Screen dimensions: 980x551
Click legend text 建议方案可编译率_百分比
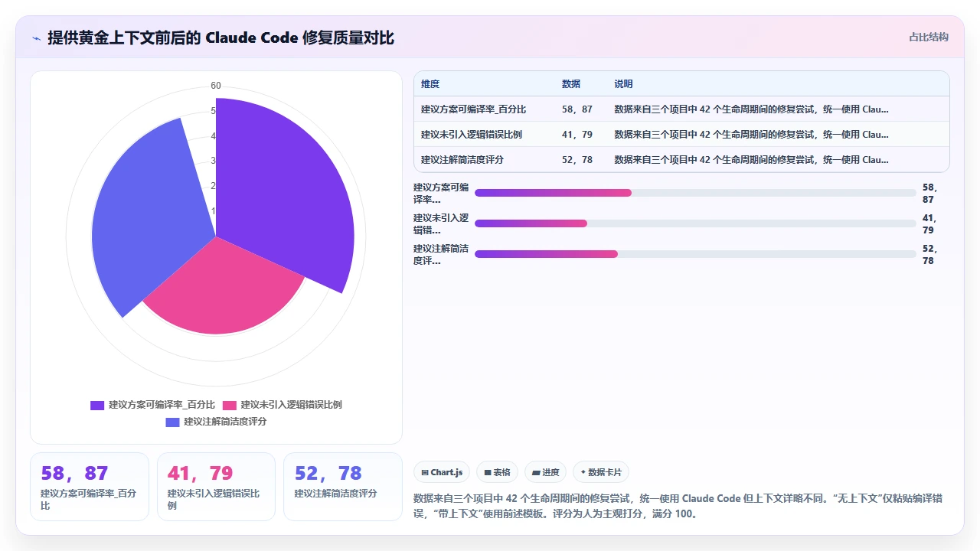[x=162, y=405]
